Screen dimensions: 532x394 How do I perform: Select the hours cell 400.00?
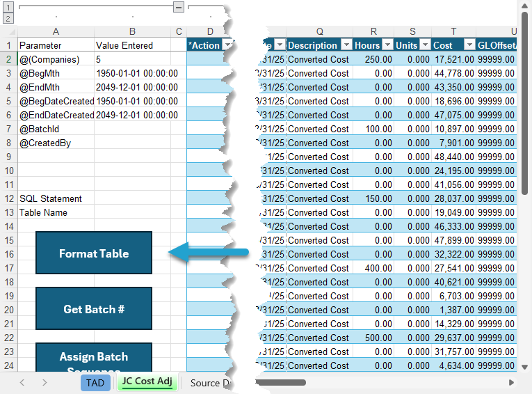373,268
